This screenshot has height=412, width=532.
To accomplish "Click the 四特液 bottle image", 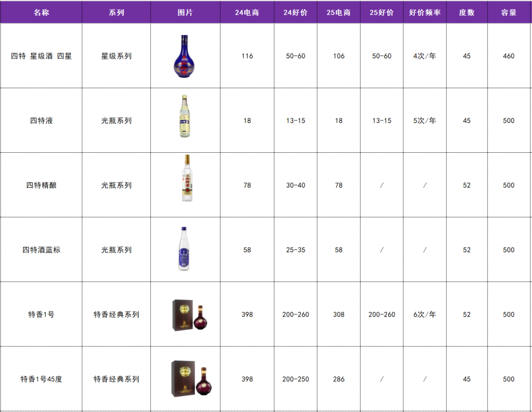I will coord(185,116).
